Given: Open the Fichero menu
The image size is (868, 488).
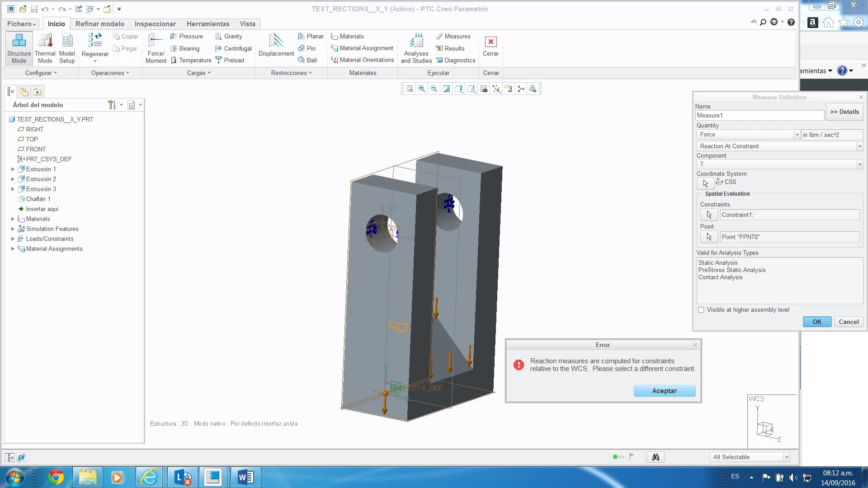Looking at the screenshot, I should [x=21, y=24].
